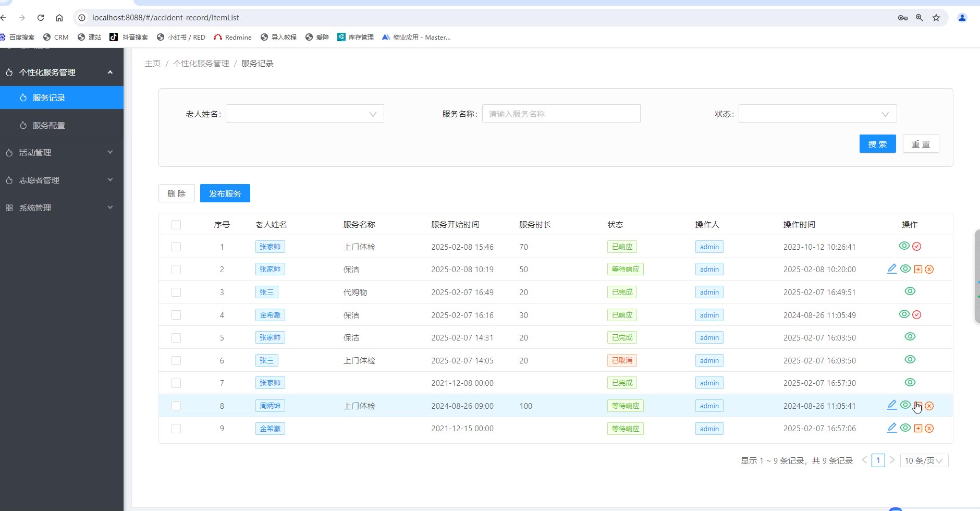980x511 pixels.
Task: Check the checkbox for row 3
Action: pos(176,293)
